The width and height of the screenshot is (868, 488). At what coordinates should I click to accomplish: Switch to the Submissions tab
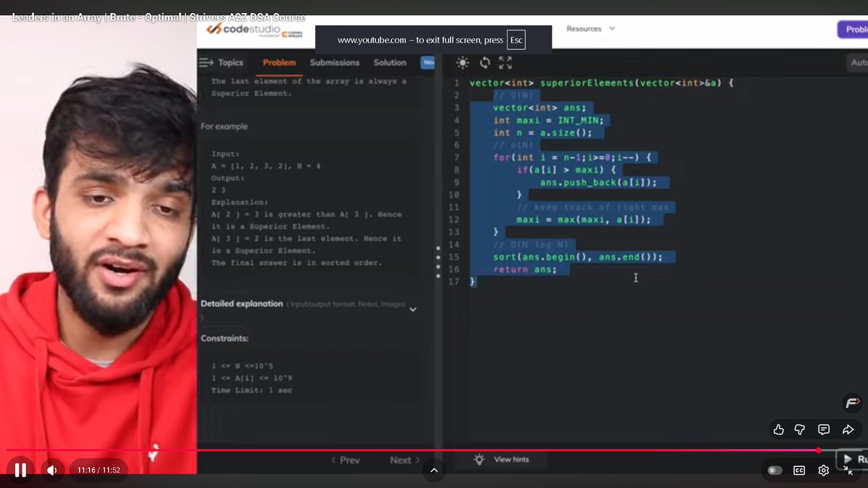point(334,62)
